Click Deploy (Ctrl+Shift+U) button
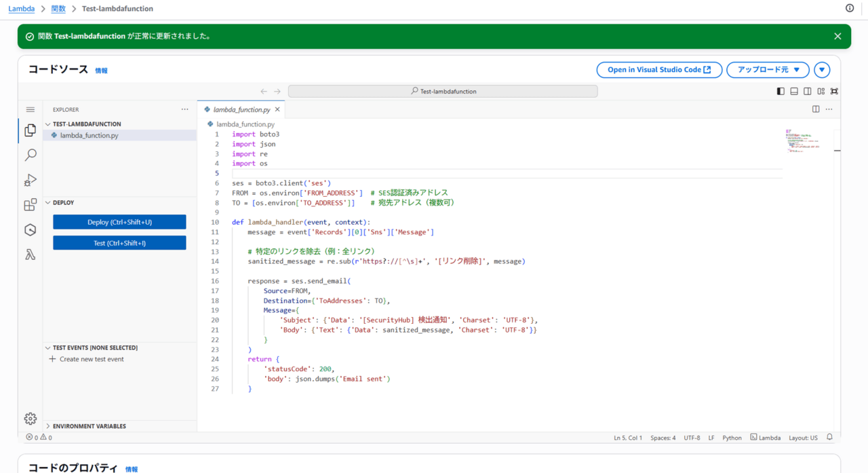This screenshot has height=473, width=868. point(119,222)
